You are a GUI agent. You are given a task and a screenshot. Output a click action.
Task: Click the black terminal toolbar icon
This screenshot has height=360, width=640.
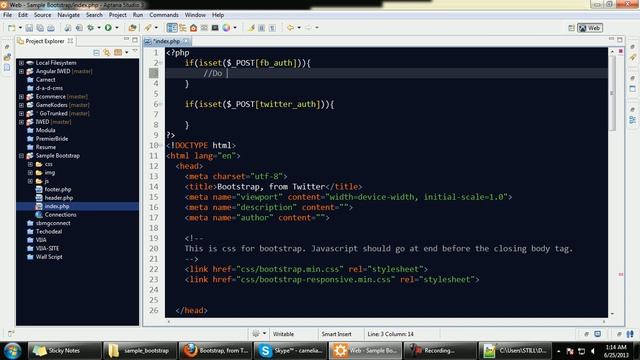[x=215, y=28]
